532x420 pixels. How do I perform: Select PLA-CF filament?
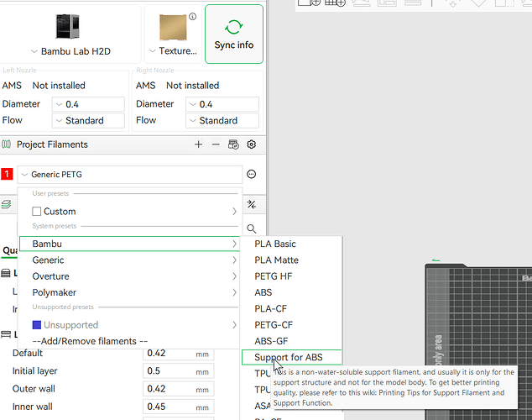coord(291,308)
